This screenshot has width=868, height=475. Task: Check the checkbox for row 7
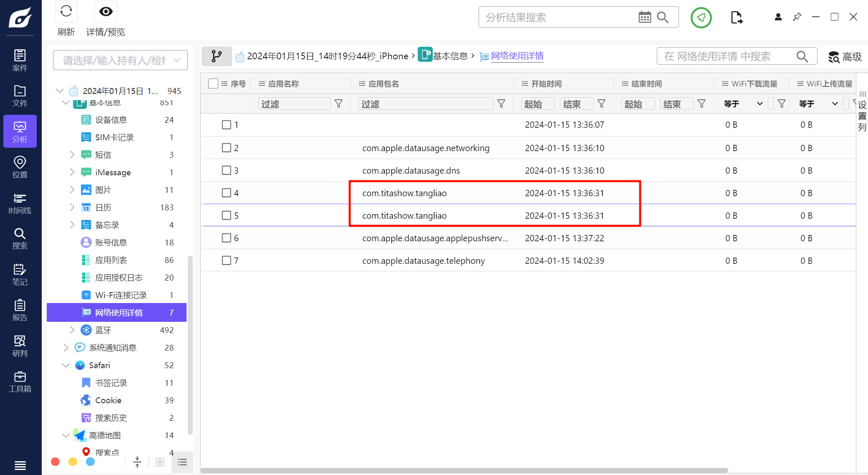click(x=227, y=260)
